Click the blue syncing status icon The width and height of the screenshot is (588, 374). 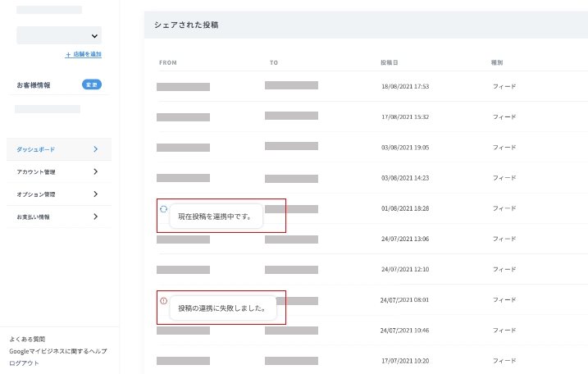(x=163, y=209)
